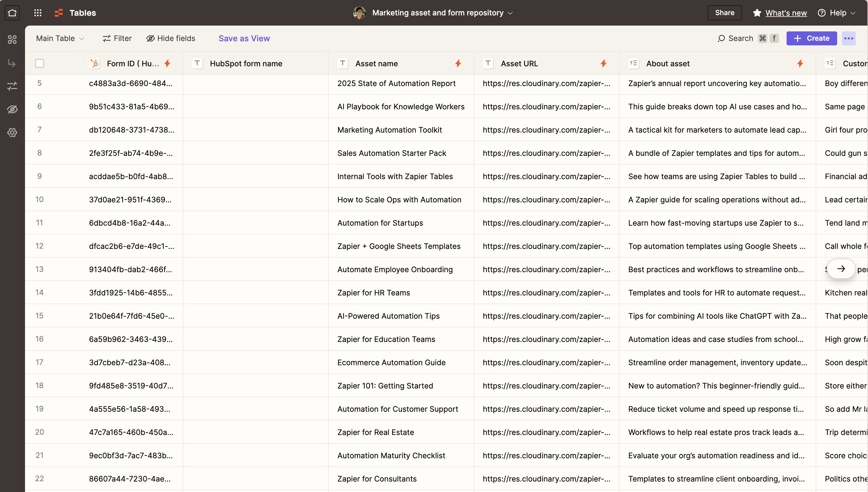The image size is (868, 492).
Task: Select cell 'How to Scale Ops with Automation'
Action: pyautogui.click(x=401, y=200)
